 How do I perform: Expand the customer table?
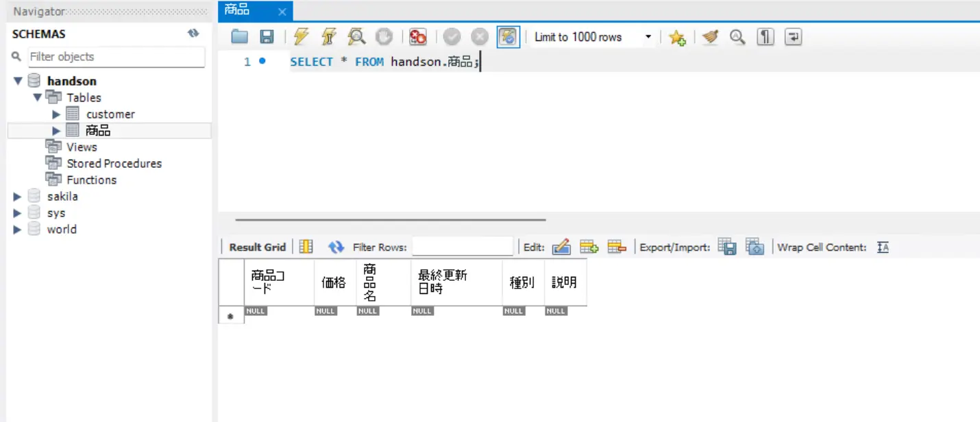[x=56, y=114]
